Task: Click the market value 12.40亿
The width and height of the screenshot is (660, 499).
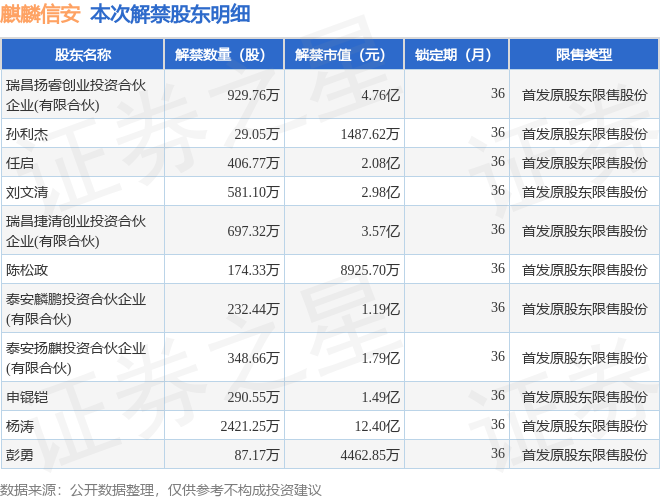Action: tap(377, 426)
